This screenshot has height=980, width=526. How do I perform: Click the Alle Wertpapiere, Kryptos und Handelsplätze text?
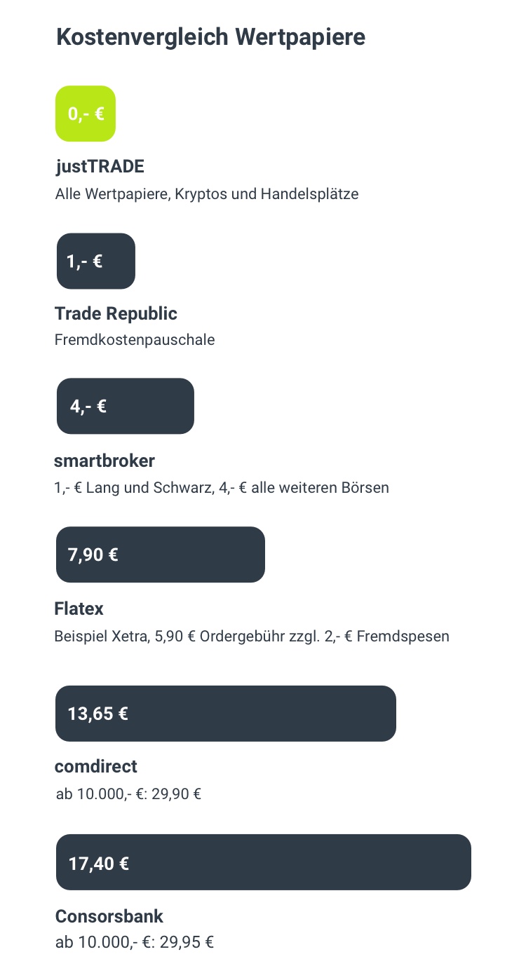(x=207, y=194)
